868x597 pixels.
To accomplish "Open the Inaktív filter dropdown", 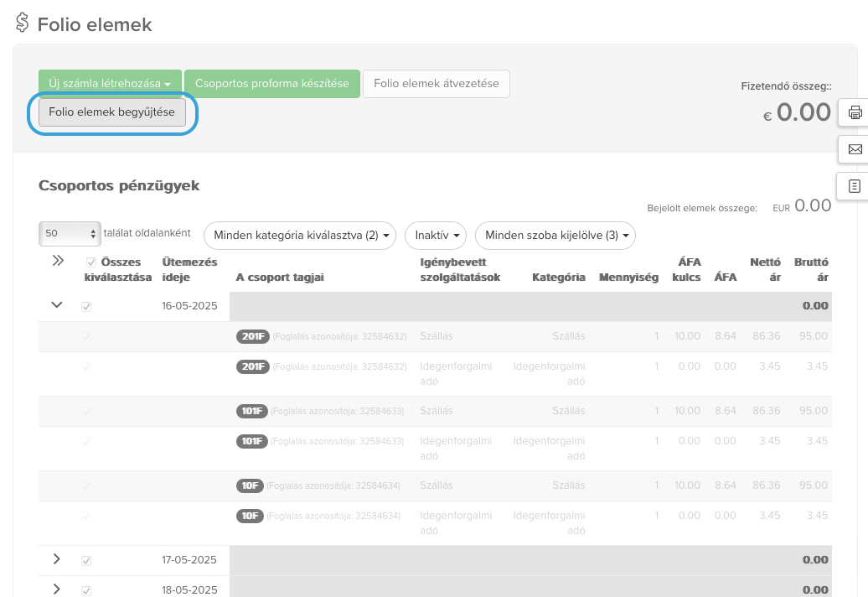I will click(x=436, y=236).
